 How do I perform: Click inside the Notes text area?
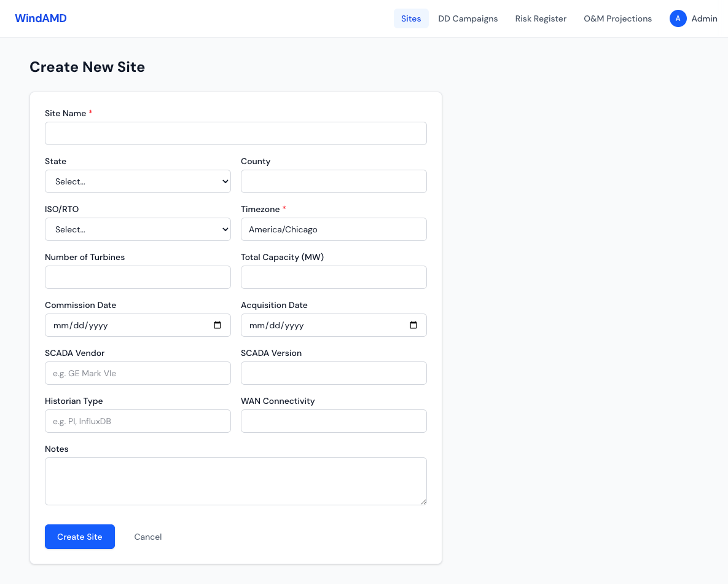[235, 481]
